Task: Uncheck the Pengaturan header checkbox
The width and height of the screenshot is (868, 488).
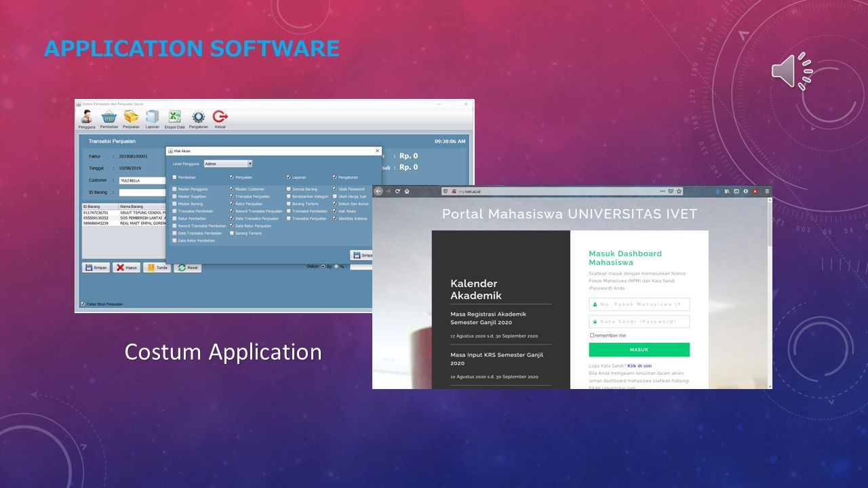Action: pos(335,177)
